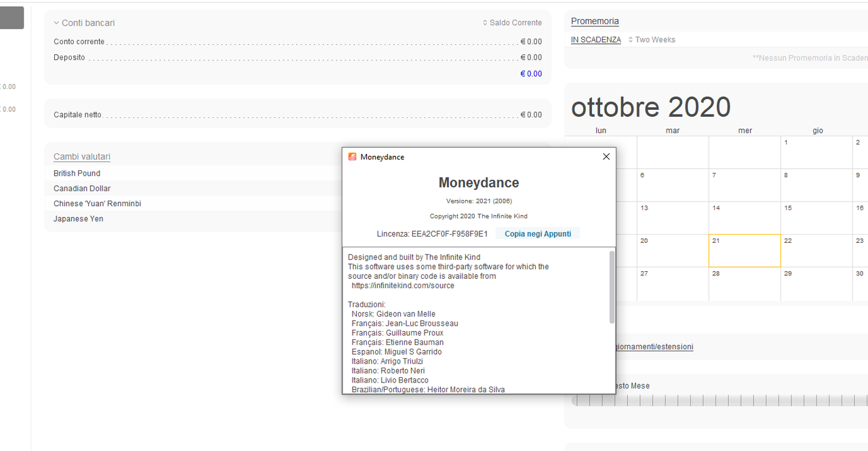Click the Moneydance logo icon in dialog title

pyautogui.click(x=352, y=157)
